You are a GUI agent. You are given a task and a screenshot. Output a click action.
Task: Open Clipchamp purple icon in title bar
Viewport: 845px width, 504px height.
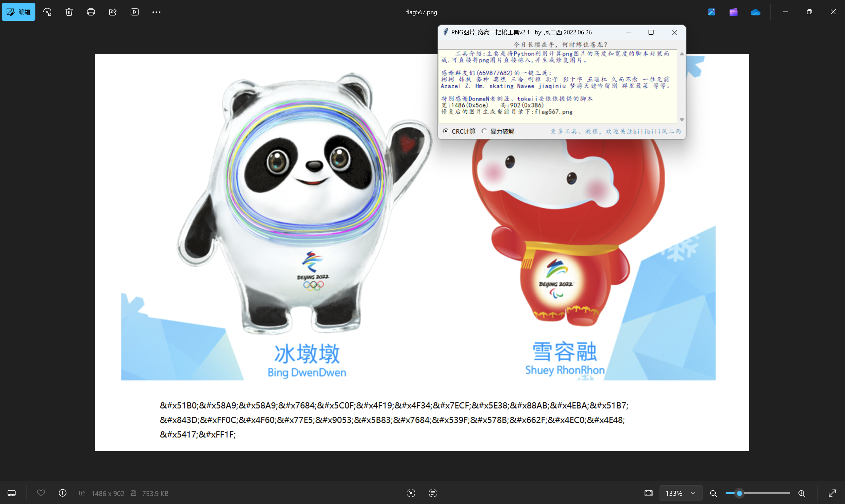[x=733, y=12]
